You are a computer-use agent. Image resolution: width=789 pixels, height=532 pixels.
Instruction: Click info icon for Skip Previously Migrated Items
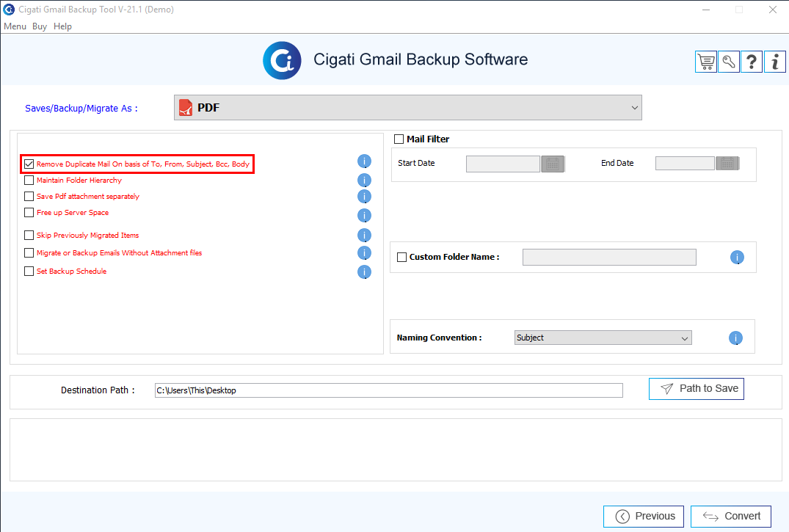[364, 235]
